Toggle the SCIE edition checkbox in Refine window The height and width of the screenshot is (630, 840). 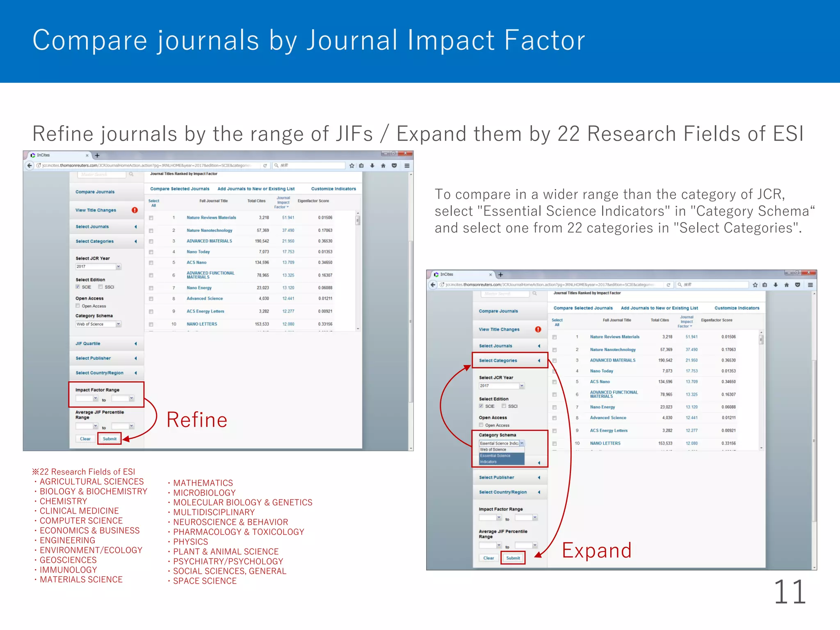point(78,287)
